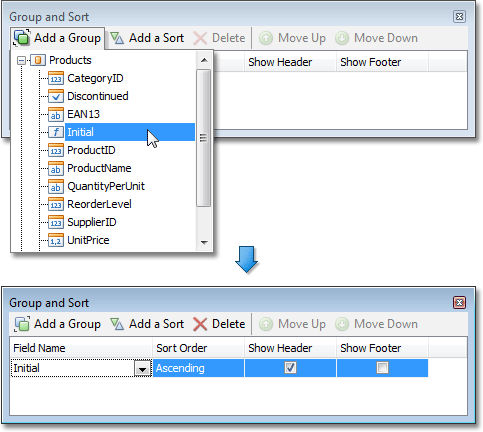Image resolution: width=483 pixels, height=432 pixels.
Task: Click the function icon beside Initial
Action: coord(56,132)
